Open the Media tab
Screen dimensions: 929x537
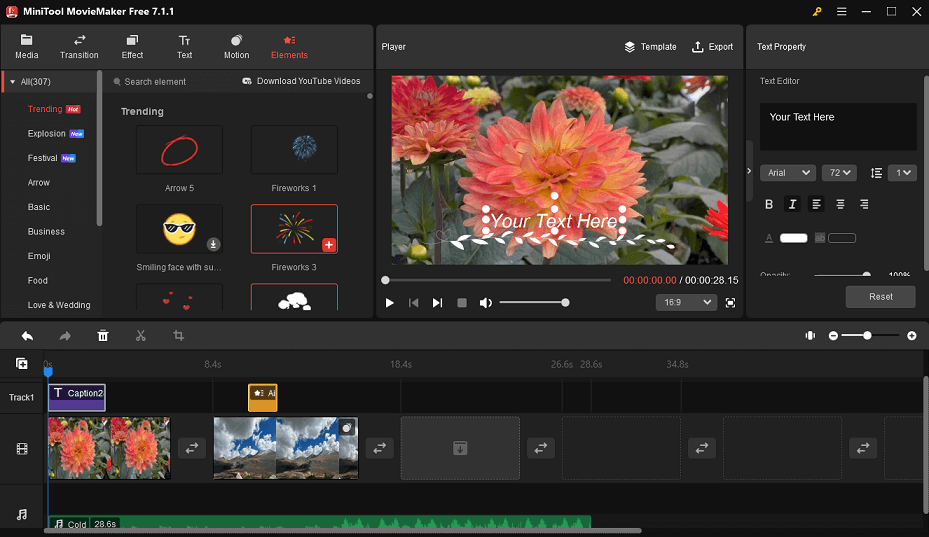[x=26, y=47]
